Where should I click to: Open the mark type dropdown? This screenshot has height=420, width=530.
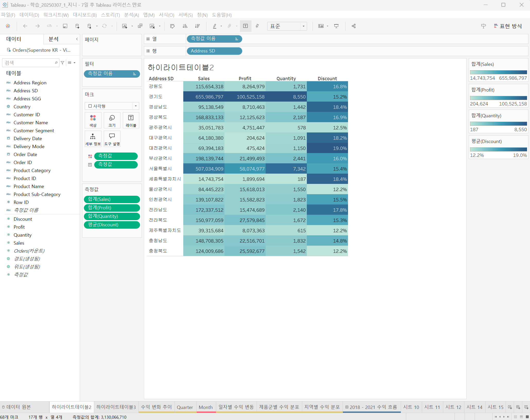(112, 106)
